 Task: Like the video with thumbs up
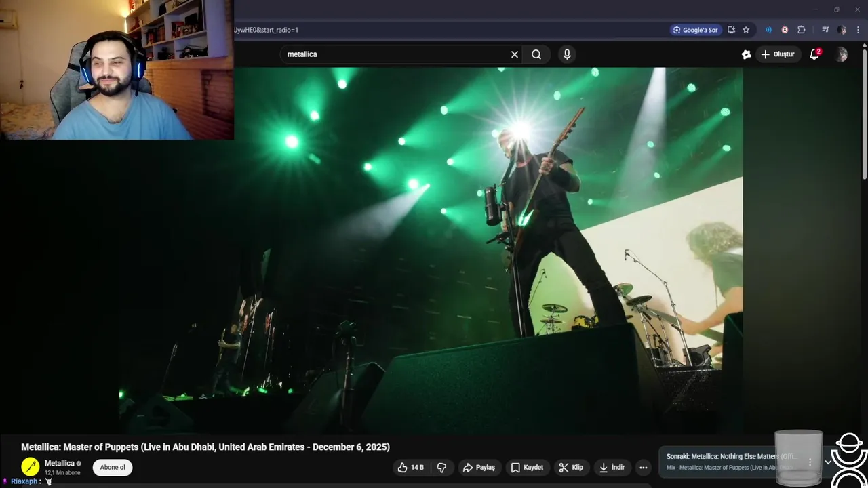tap(411, 468)
